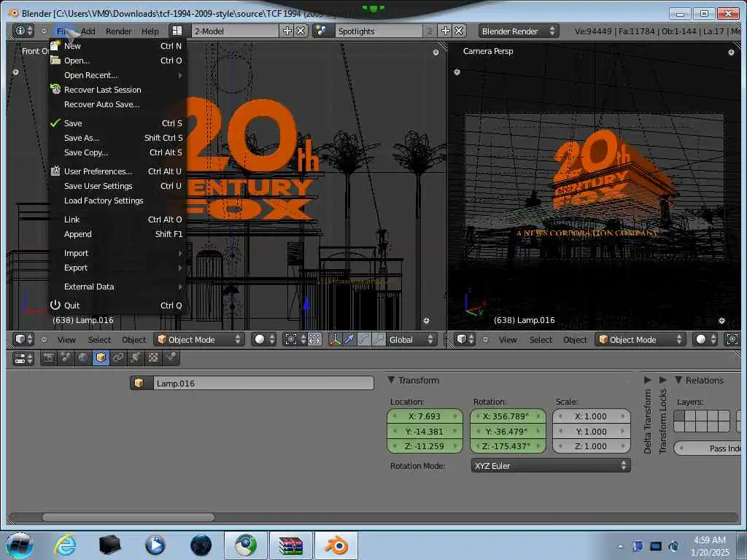Expand Open Recent submenu
Screen dimensions: 747x560
[117, 75]
